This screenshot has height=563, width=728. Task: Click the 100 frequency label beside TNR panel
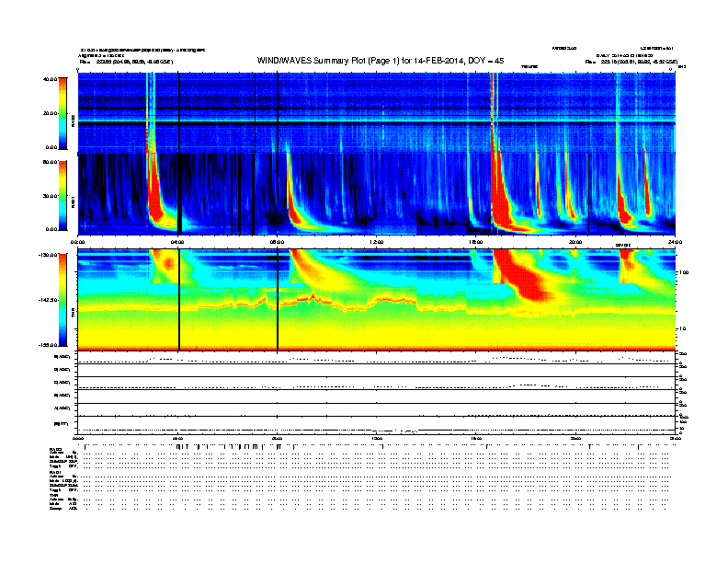[683, 272]
